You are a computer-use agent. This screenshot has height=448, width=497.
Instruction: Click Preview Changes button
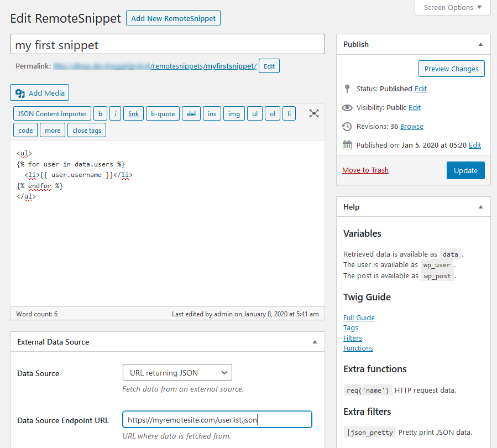pos(451,69)
